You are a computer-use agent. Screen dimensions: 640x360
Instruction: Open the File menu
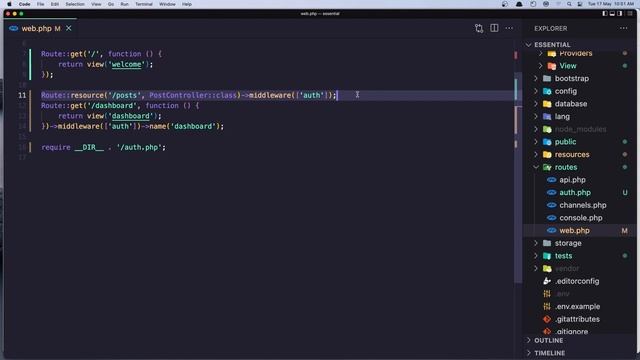pos(40,4)
